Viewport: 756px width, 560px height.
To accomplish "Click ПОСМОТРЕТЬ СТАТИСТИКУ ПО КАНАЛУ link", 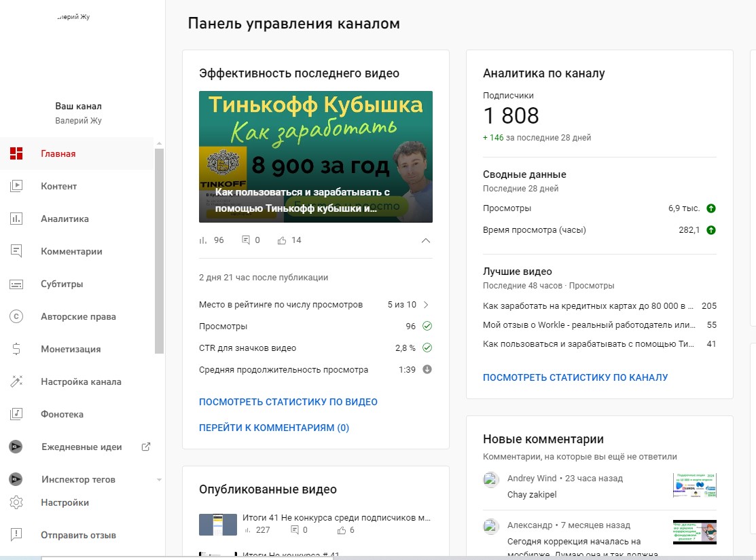I will [575, 377].
